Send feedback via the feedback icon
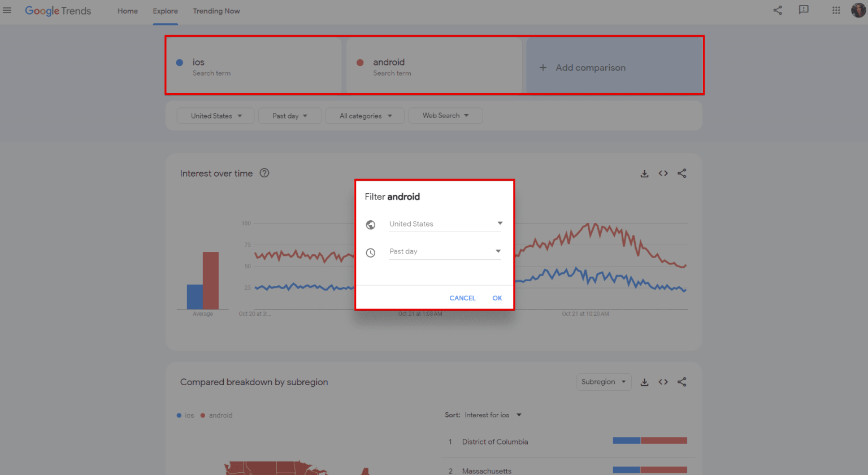 point(804,10)
